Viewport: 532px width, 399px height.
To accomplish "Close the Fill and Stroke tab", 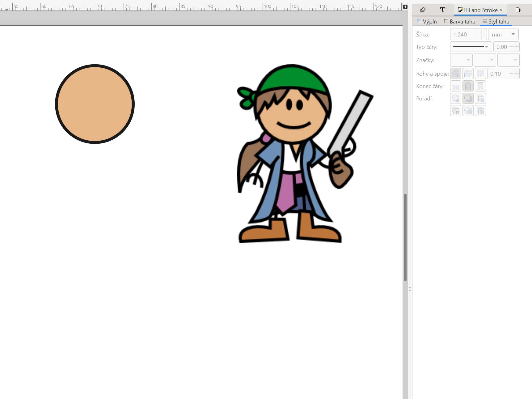I will [501, 10].
